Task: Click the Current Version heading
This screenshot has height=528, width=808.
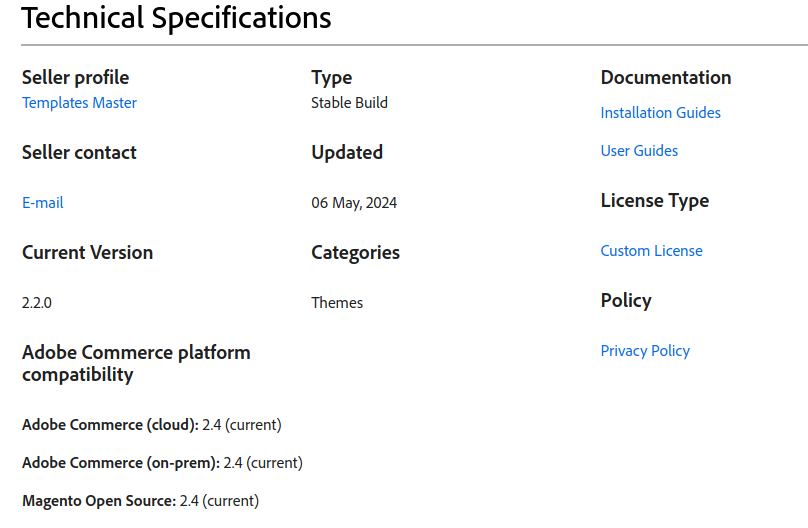Action: point(87,253)
